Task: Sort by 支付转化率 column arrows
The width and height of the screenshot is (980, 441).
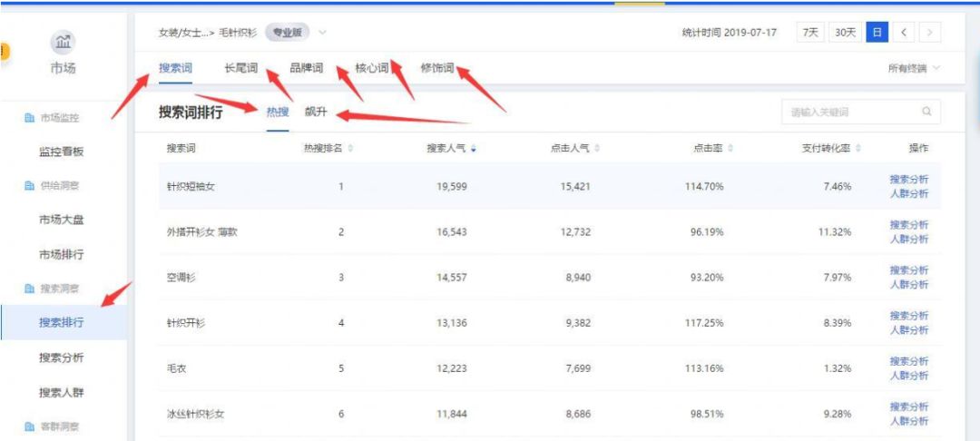Action: [858, 149]
